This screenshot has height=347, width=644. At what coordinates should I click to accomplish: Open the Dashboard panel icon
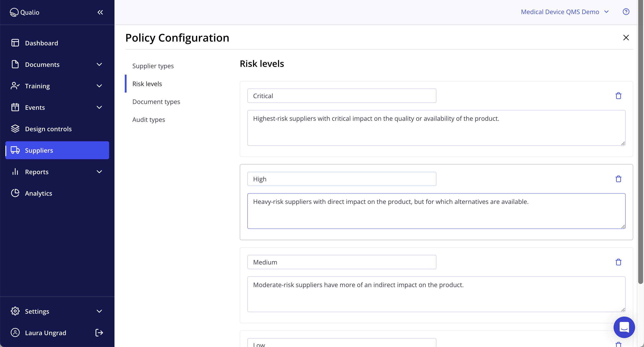click(x=15, y=43)
